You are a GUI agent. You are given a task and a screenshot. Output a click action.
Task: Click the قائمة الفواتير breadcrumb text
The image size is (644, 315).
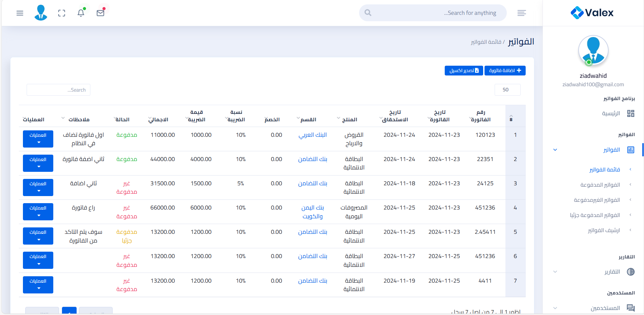[x=486, y=42]
